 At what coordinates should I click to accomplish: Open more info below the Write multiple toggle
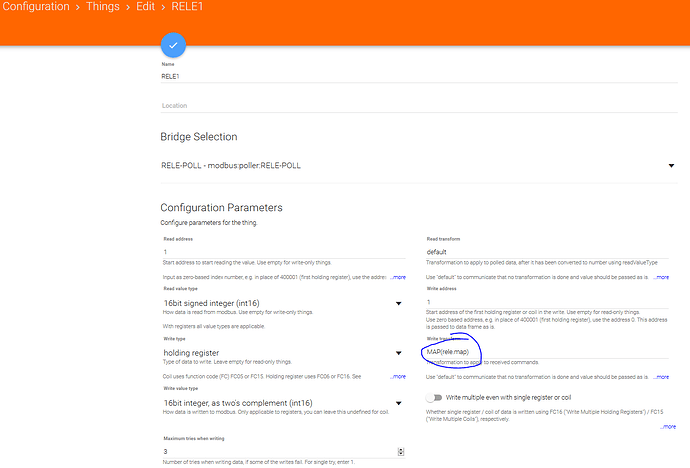(668, 426)
